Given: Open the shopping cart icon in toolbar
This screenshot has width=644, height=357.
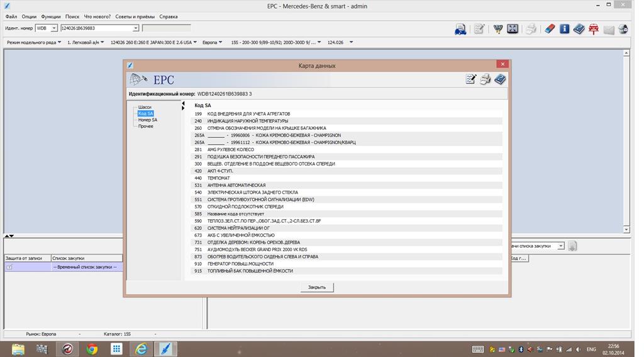Looking at the screenshot, I should point(497,29).
